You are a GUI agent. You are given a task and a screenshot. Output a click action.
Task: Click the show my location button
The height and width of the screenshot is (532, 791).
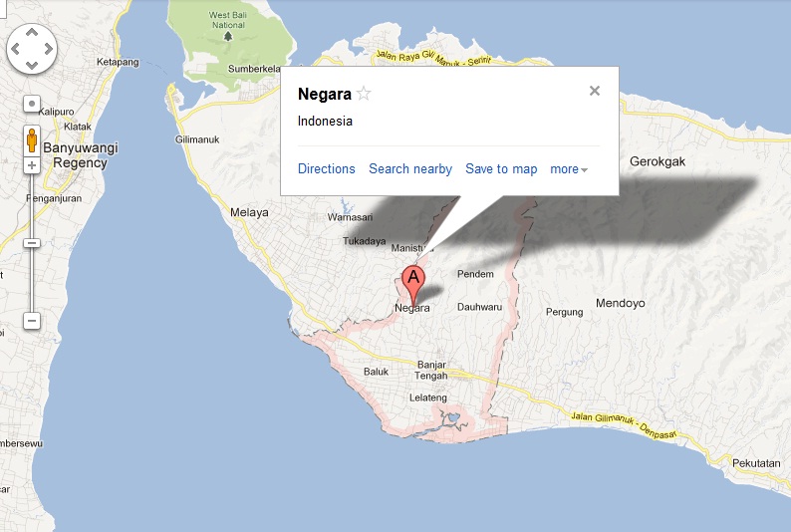pyautogui.click(x=32, y=103)
